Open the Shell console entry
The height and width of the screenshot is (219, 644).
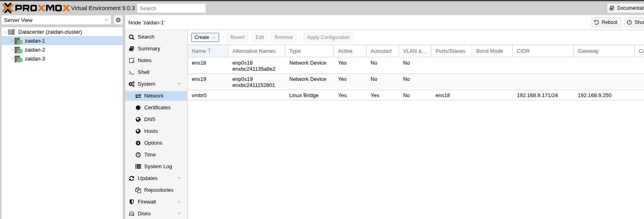pos(143,72)
